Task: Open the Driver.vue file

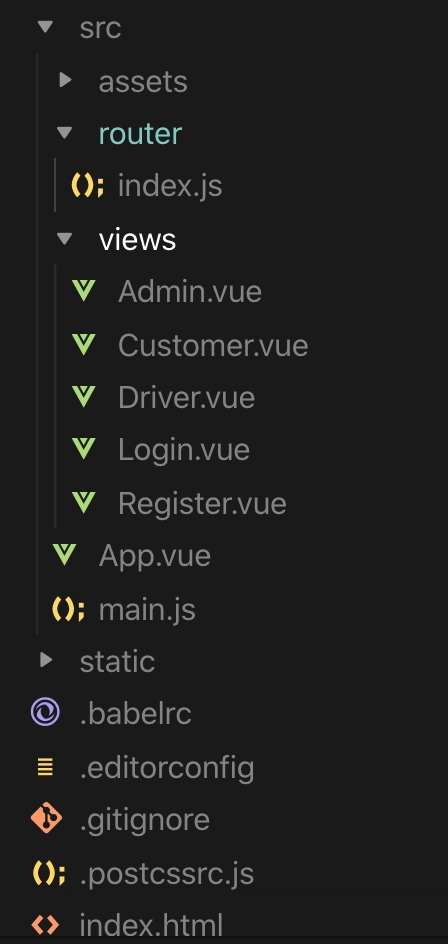Action: coord(186,397)
